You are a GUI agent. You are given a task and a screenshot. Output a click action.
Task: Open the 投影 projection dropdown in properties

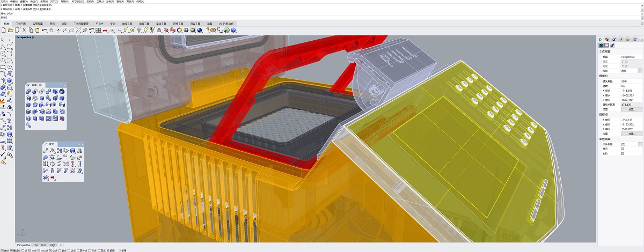click(x=640, y=70)
